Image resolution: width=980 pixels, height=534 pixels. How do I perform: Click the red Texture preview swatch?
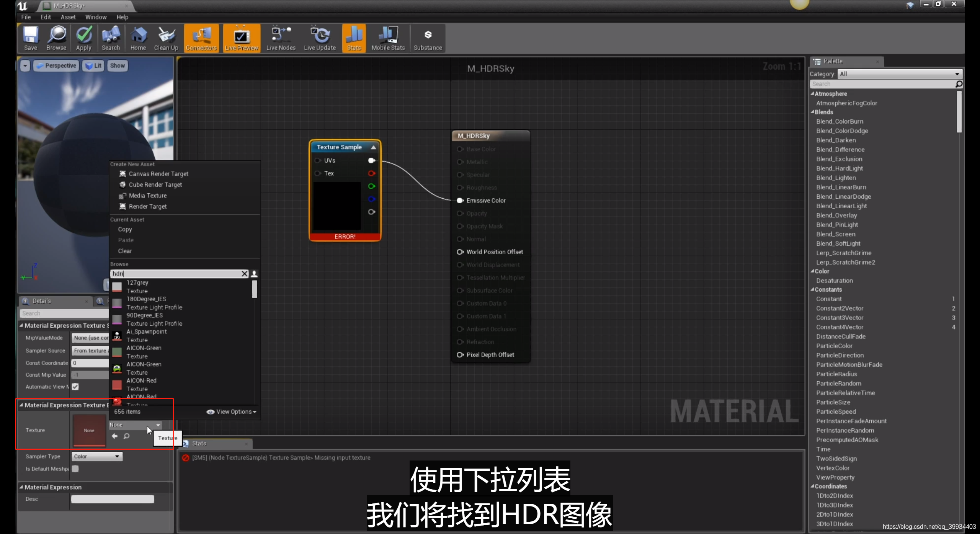tap(89, 430)
